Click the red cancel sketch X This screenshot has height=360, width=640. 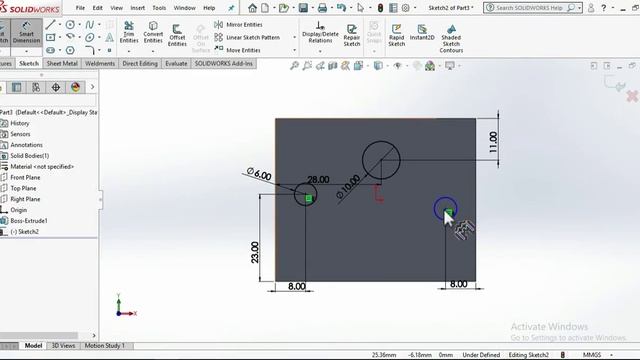pos(632,96)
